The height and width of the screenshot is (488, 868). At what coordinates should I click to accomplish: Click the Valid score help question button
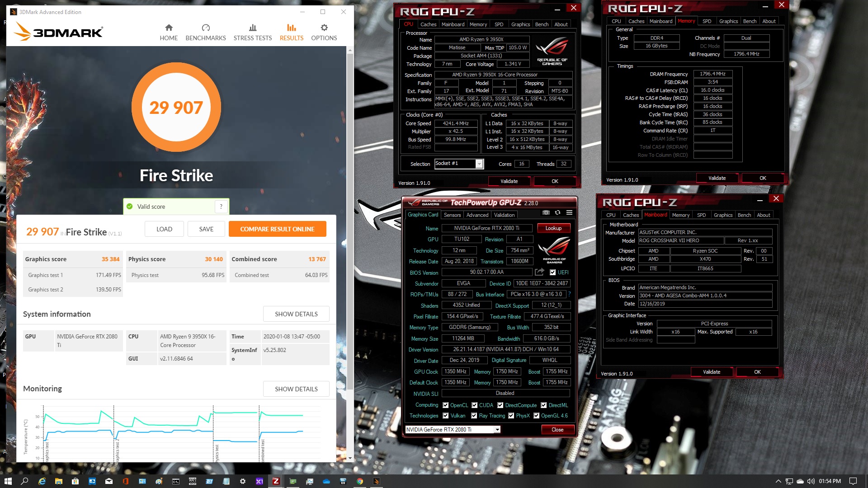pyautogui.click(x=221, y=206)
